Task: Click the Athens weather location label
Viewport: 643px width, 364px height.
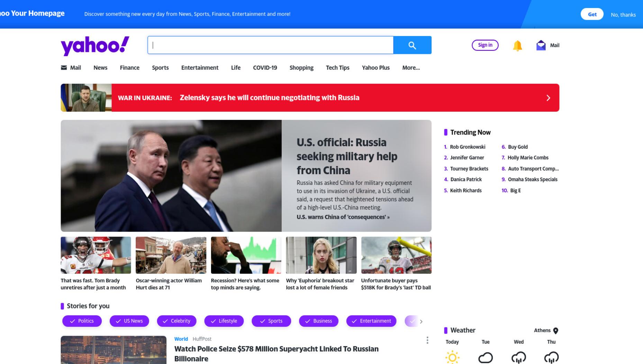Action: pyautogui.click(x=542, y=330)
